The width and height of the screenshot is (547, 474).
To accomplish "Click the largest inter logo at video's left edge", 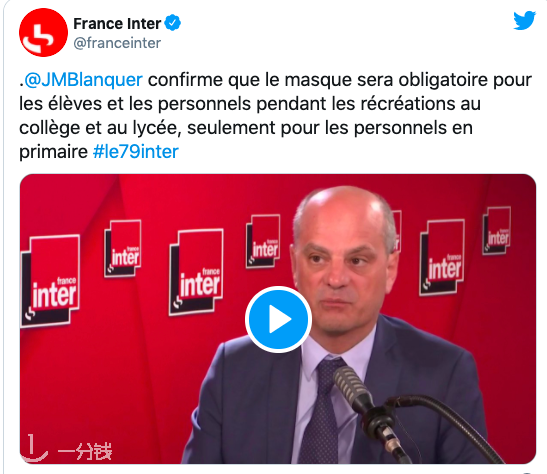I will [x=50, y=281].
